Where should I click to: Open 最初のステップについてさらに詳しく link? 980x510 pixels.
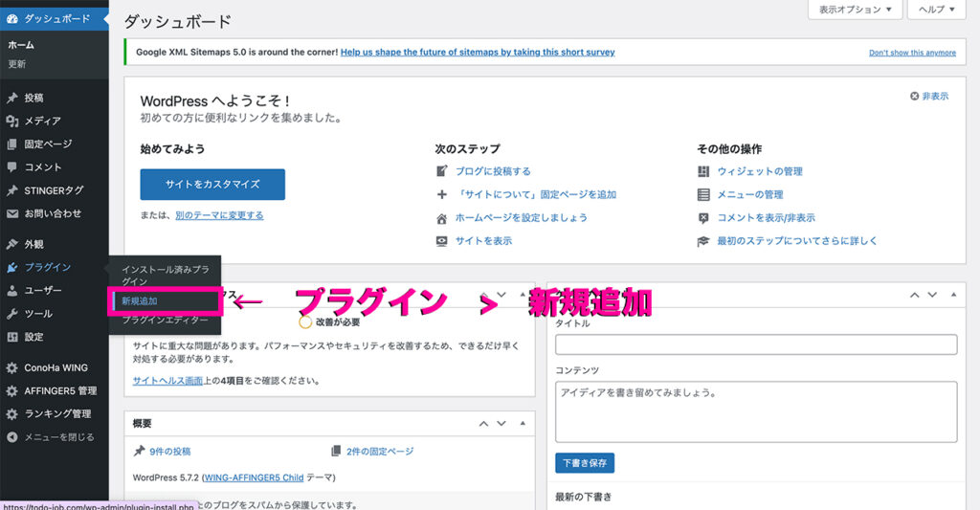(797, 241)
